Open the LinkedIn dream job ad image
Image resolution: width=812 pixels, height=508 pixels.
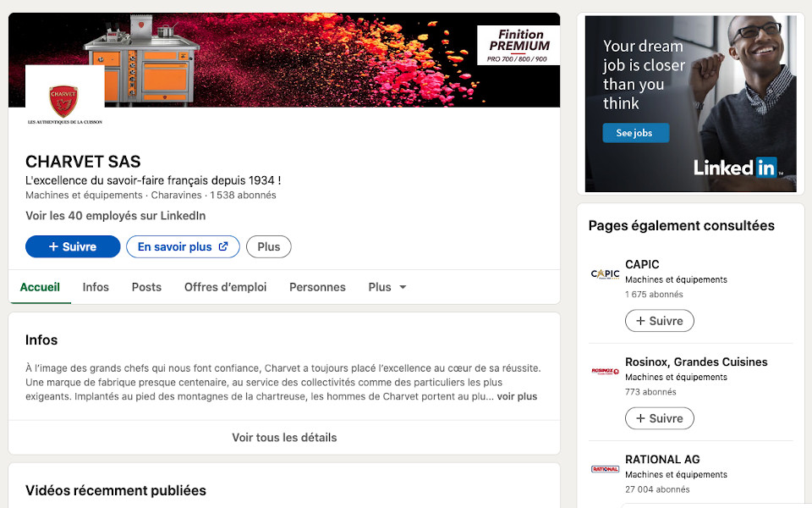click(690, 103)
